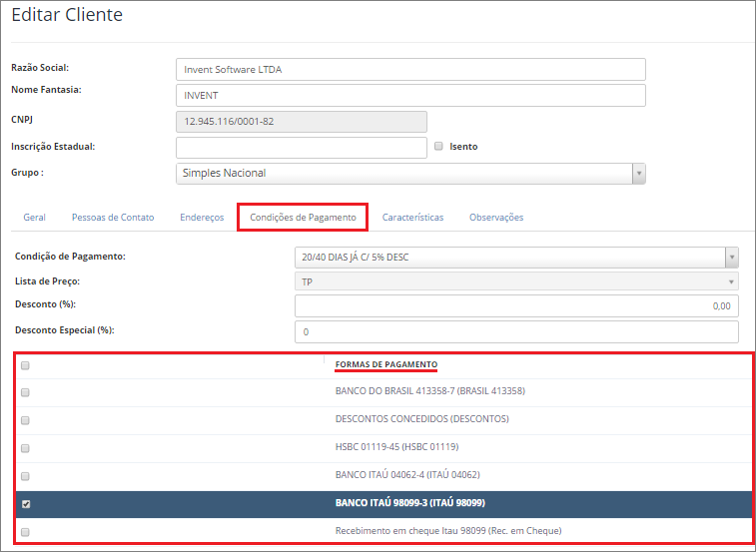
Task: Enable the HSBC 01119-45 checkbox
Action: pos(25,448)
